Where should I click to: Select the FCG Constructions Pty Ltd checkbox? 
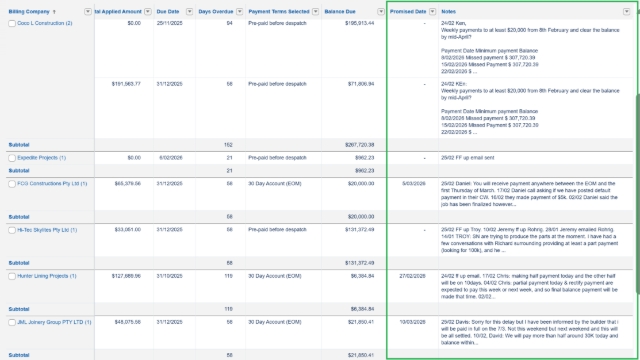click(x=12, y=184)
